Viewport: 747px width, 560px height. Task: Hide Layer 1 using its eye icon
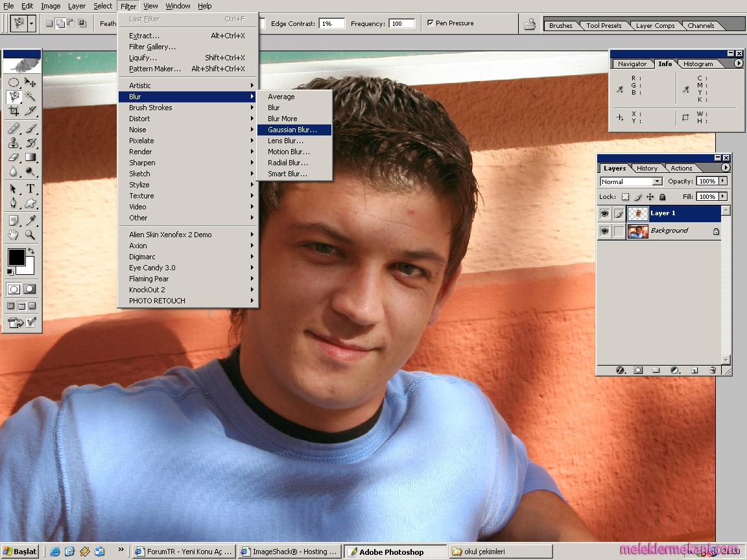tap(604, 213)
